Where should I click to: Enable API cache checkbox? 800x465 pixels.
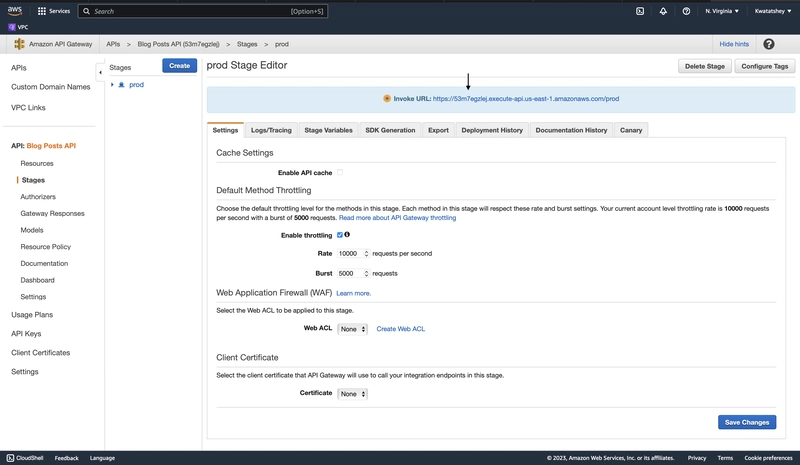[340, 173]
